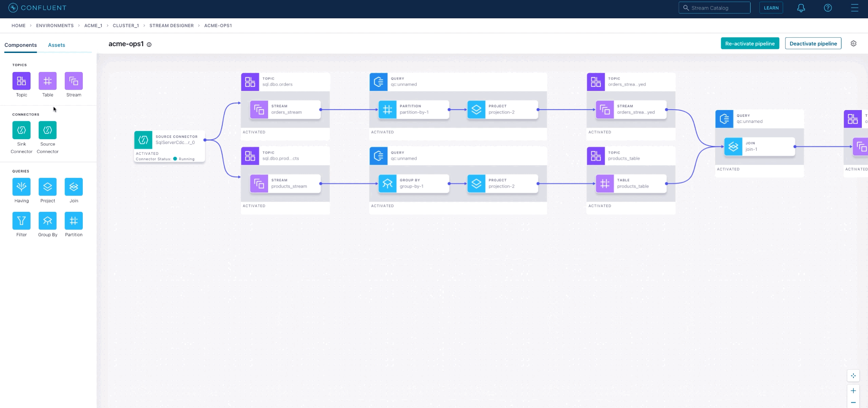Click the Filter icon in sidebar
868x408 pixels.
(21, 220)
